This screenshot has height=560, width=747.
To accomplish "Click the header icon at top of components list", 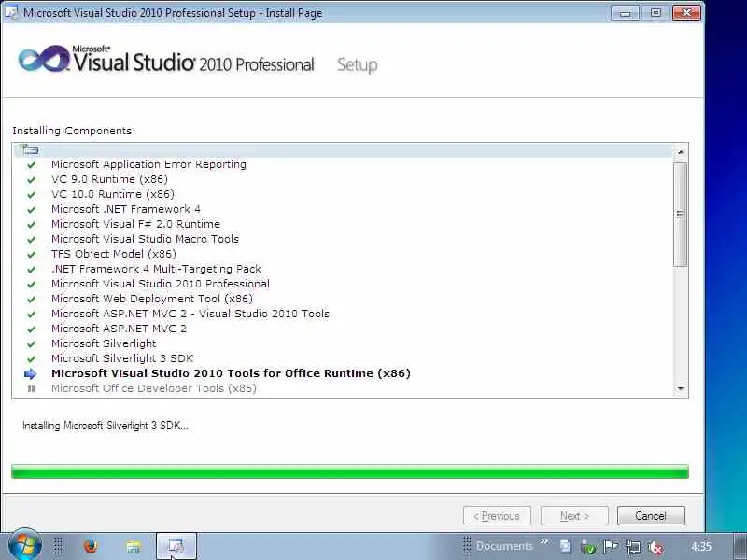I will 29,149.
